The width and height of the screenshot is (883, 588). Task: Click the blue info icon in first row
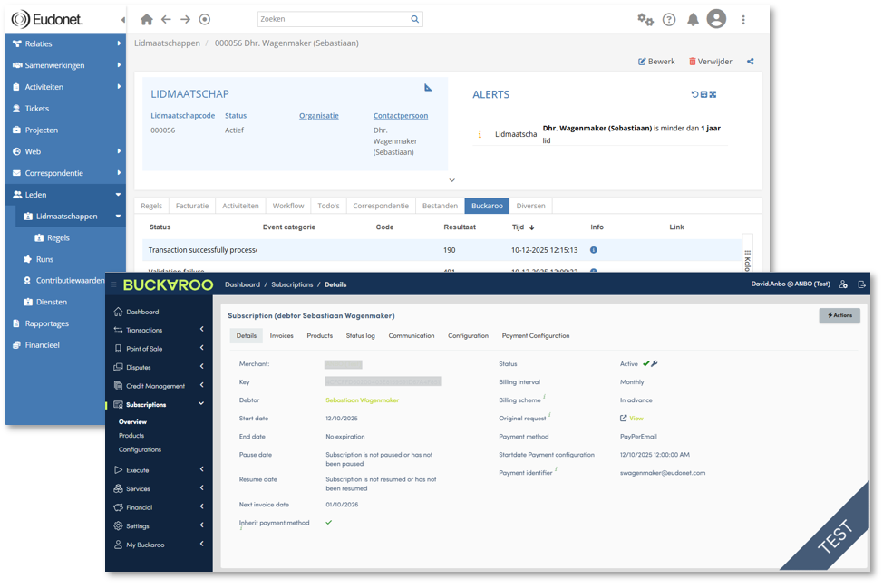594,250
